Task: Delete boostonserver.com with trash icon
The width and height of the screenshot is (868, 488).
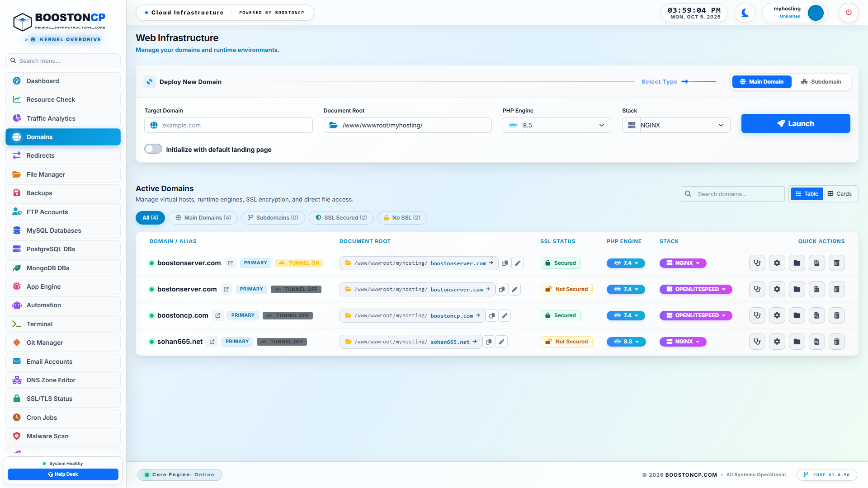Action: pyautogui.click(x=837, y=263)
